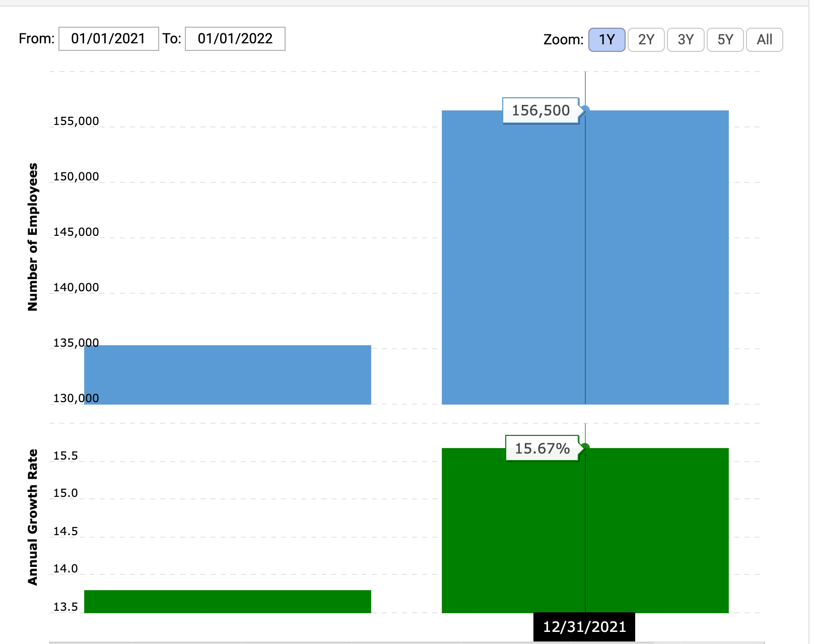Viewport: 814px width, 644px height.
Task: Select the short green growth rate bar
Action: coord(228,601)
